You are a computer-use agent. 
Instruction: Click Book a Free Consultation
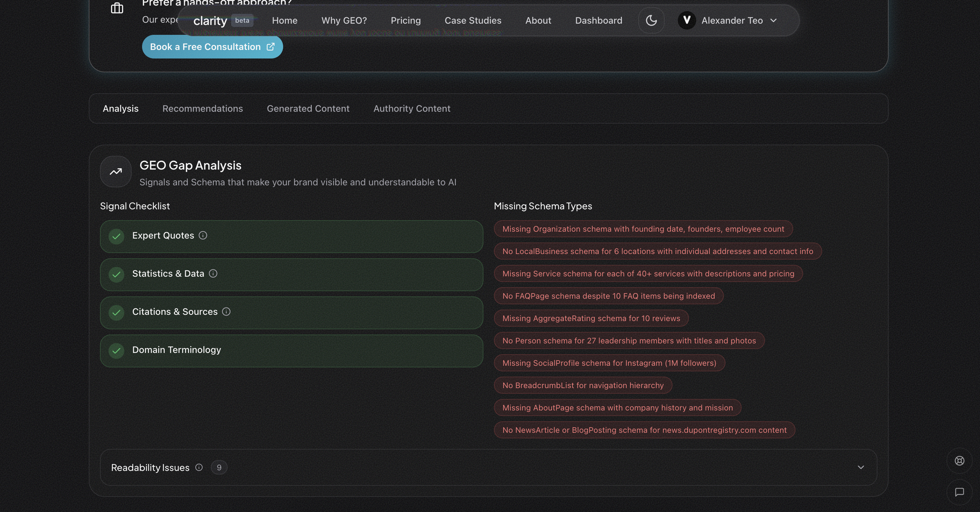pyautogui.click(x=212, y=46)
